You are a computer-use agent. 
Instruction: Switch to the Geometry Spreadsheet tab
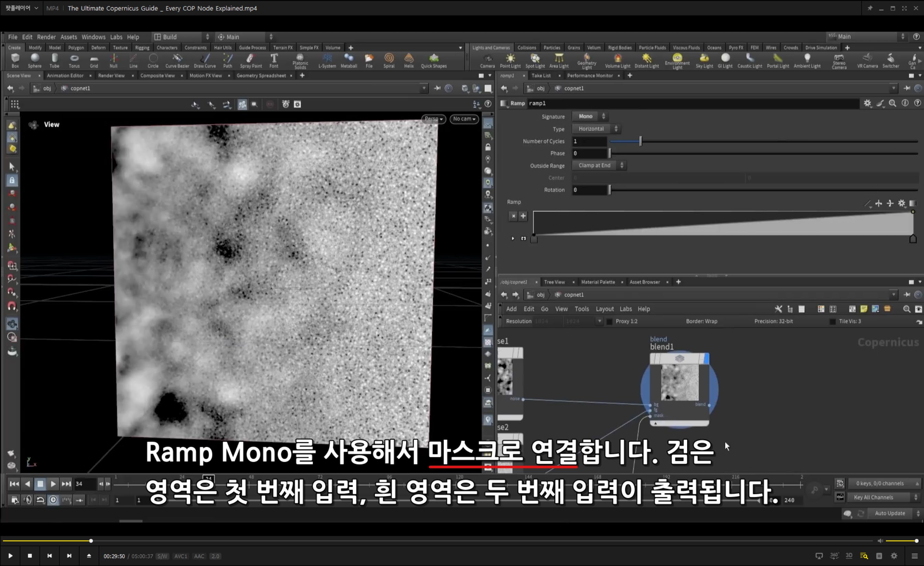click(261, 75)
